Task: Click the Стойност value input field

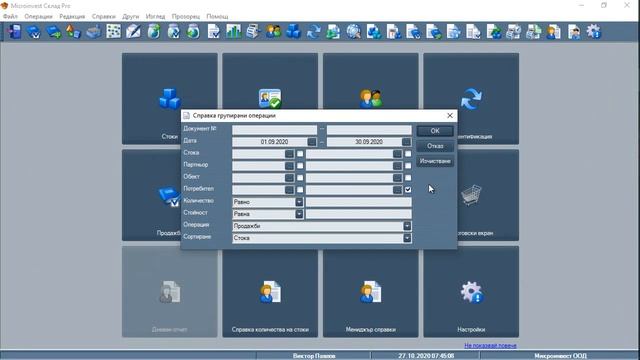Action: tap(358, 214)
